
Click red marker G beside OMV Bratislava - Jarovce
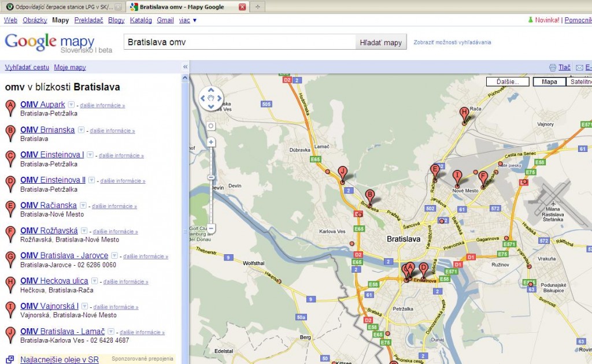(10, 259)
